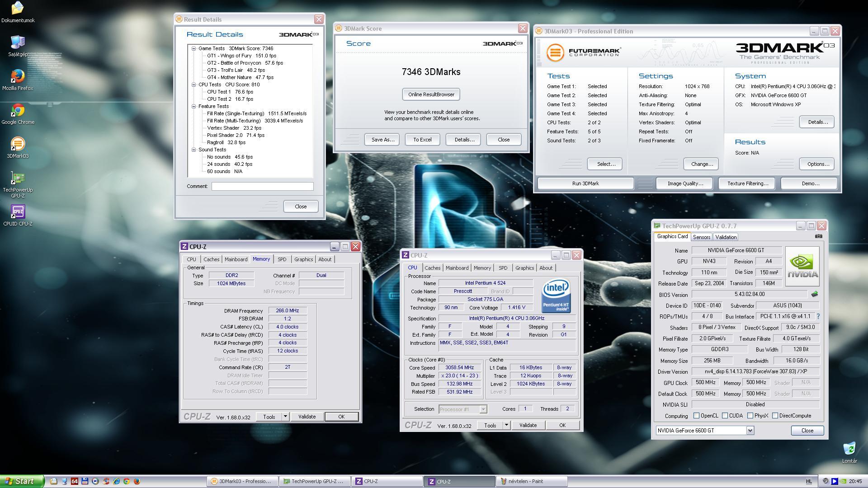Viewport: 868px width, 488px height.
Task: Click the Online ResultBrowser button
Action: click(431, 94)
